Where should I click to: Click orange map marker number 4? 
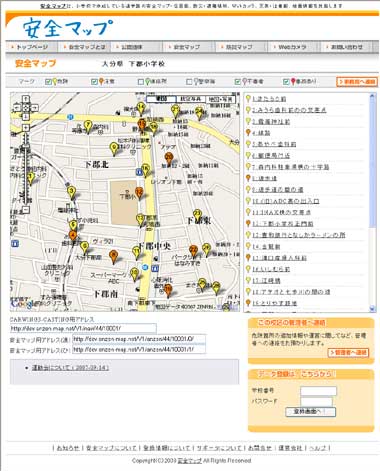pos(73,236)
